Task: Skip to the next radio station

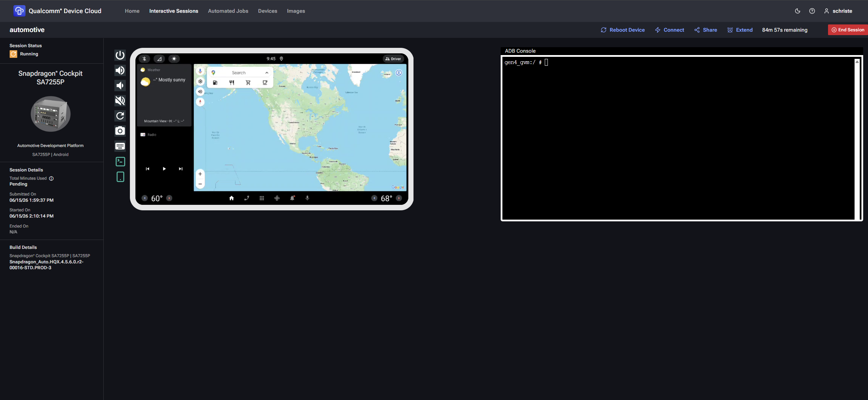Action: (181, 169)
